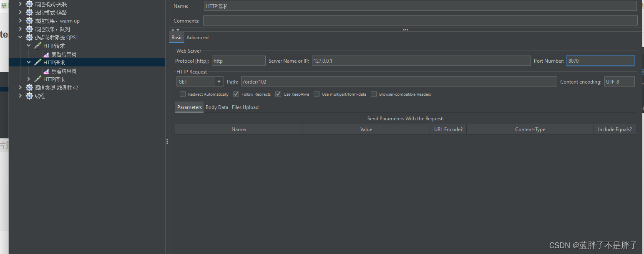This screenshot has width=644, height=254.
Task: Click the gear icon of 热点参数限流 QPS1
Action: pyautogui.click(x=29, y=38)
